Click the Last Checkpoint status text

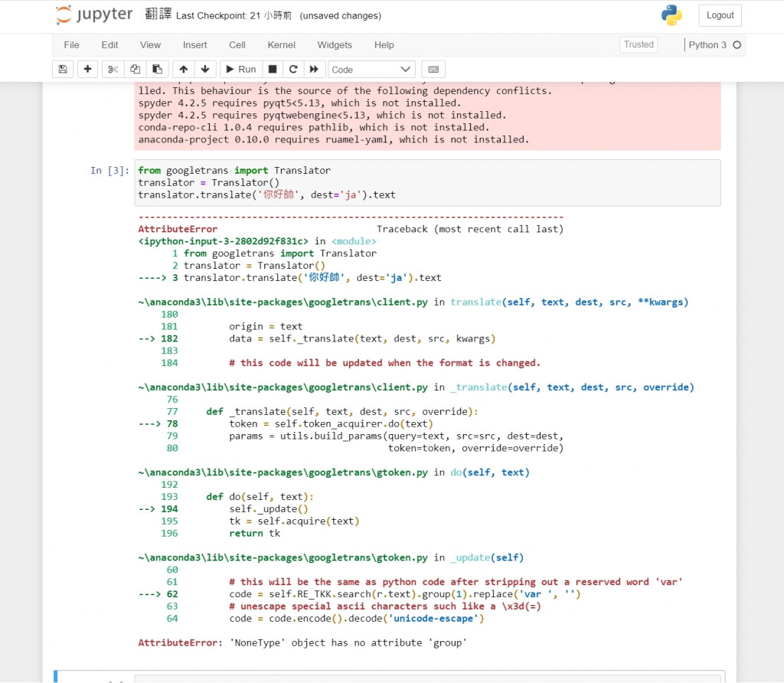(x=234, y=15)
